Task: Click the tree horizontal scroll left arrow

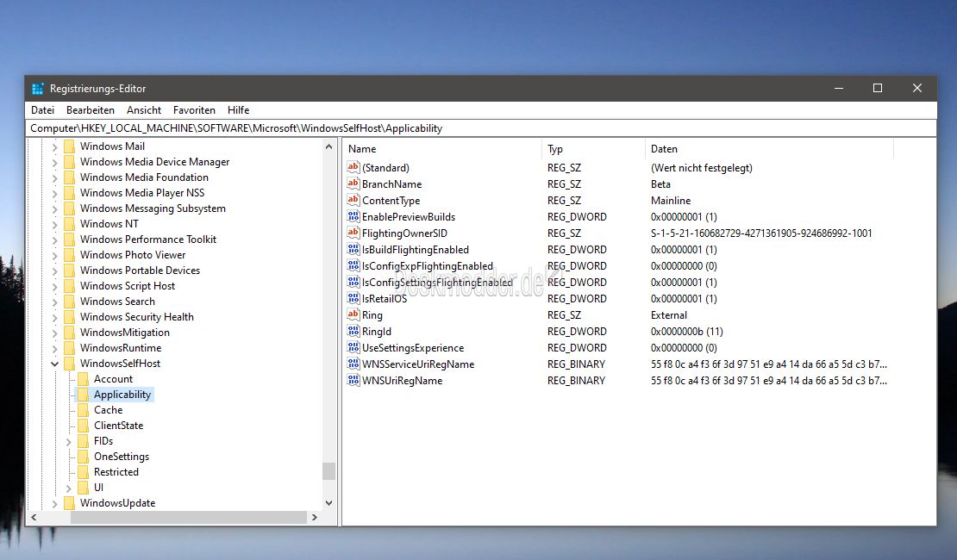Action: coord(34,517)
